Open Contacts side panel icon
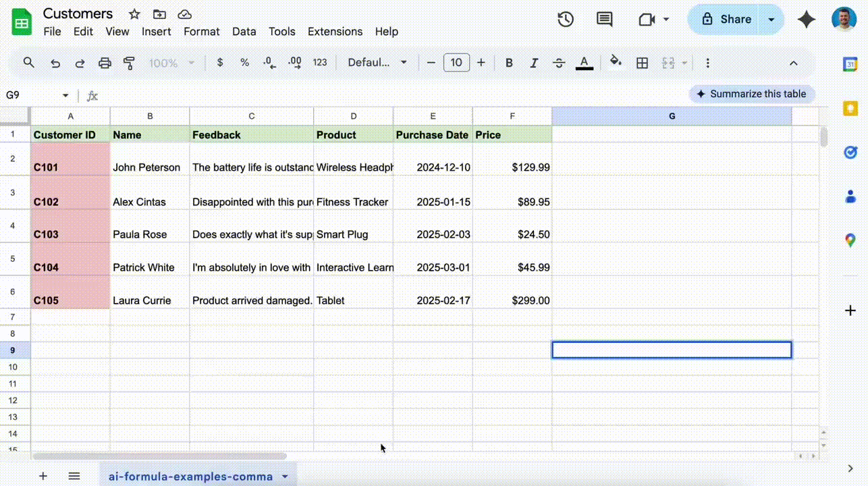This screenshot has width=868, height=486. tap(850, 196)
